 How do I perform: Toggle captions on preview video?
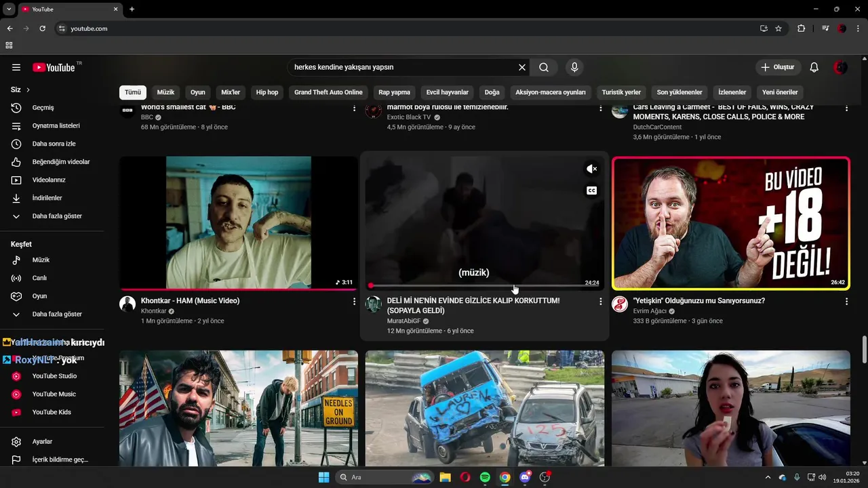(x=592, y=190)
